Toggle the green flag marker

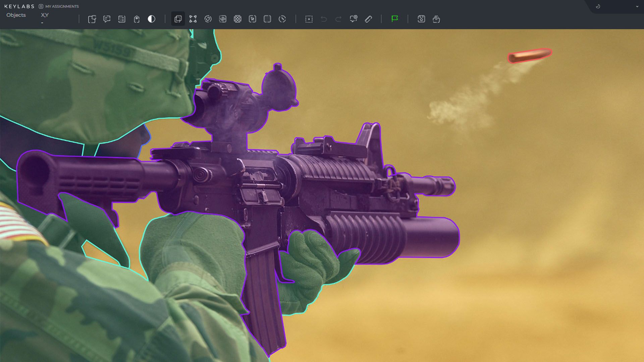tap(395, 19)
